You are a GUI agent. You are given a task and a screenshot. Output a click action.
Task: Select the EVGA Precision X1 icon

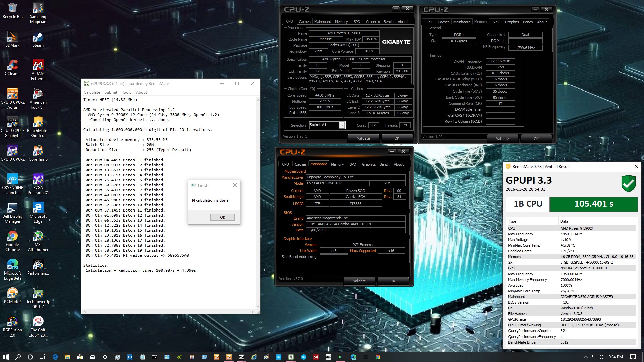pos(38,184)
